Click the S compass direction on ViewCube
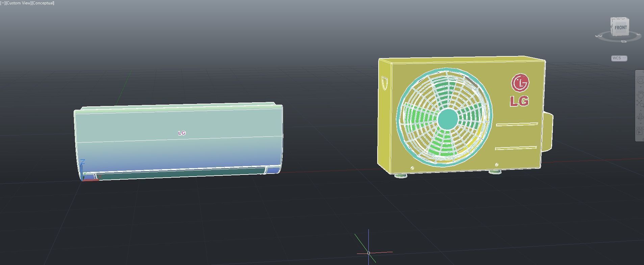 pyautogui.click(x=624, y=42)
